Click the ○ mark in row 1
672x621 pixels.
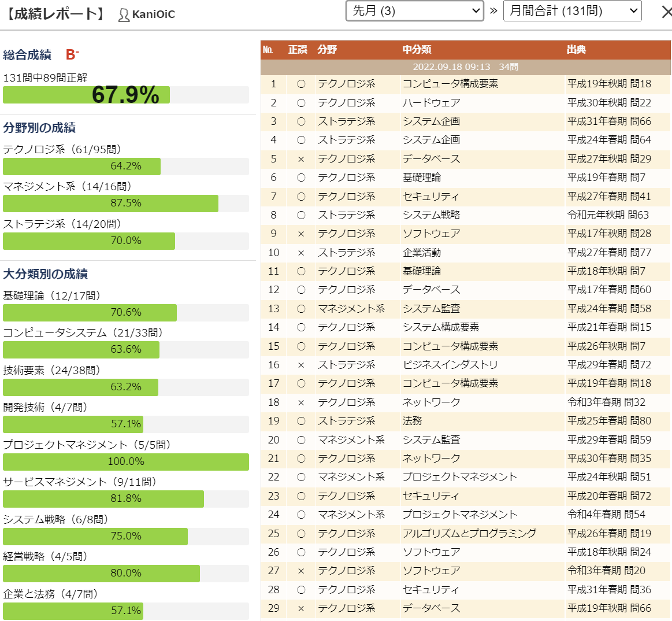pyautogui.click(x=301, y=84)
